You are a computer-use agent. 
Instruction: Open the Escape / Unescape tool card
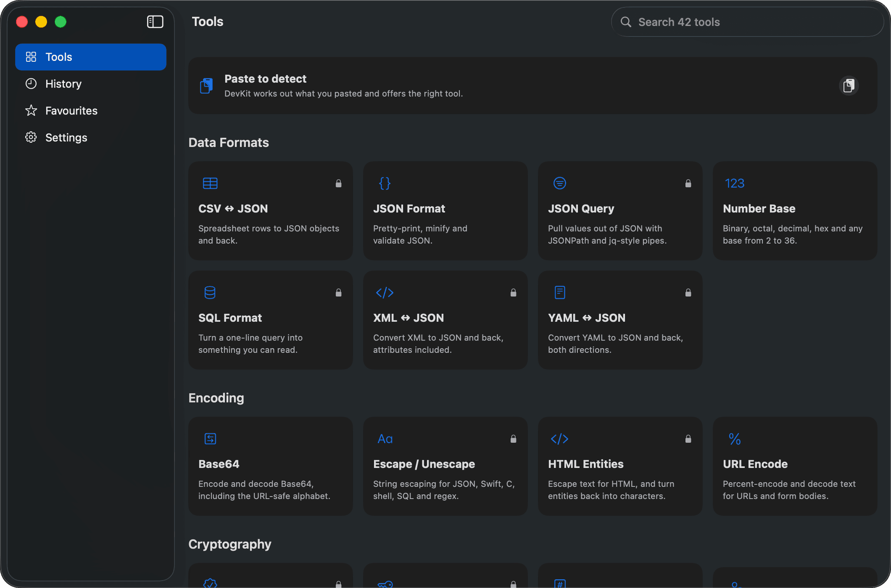point(445,466)
